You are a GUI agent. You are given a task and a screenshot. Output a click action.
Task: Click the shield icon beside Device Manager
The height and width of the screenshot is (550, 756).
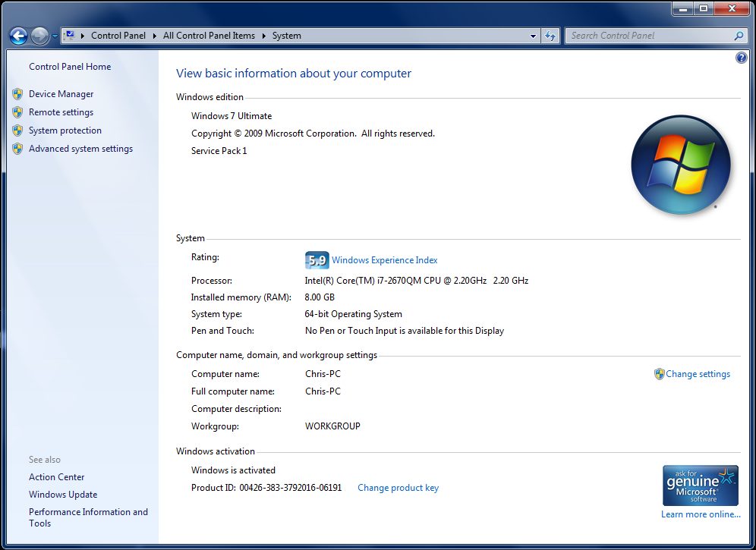tap(17, 94)
